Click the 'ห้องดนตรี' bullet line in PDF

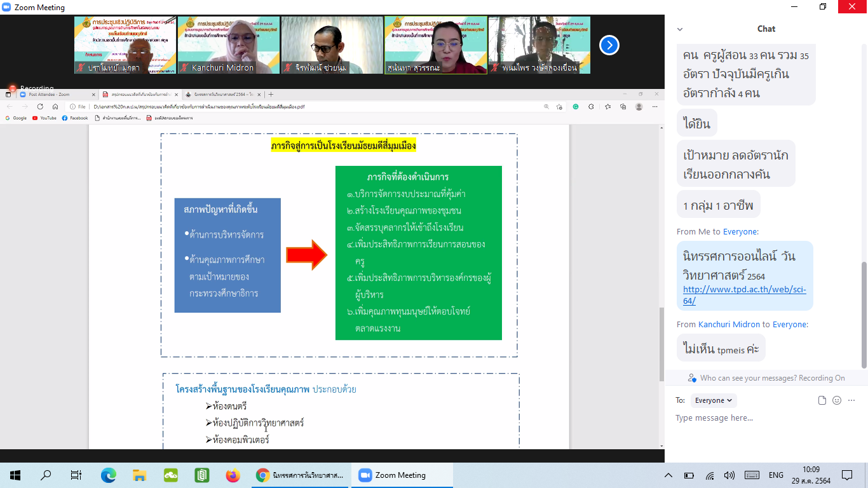pos(226,406)
